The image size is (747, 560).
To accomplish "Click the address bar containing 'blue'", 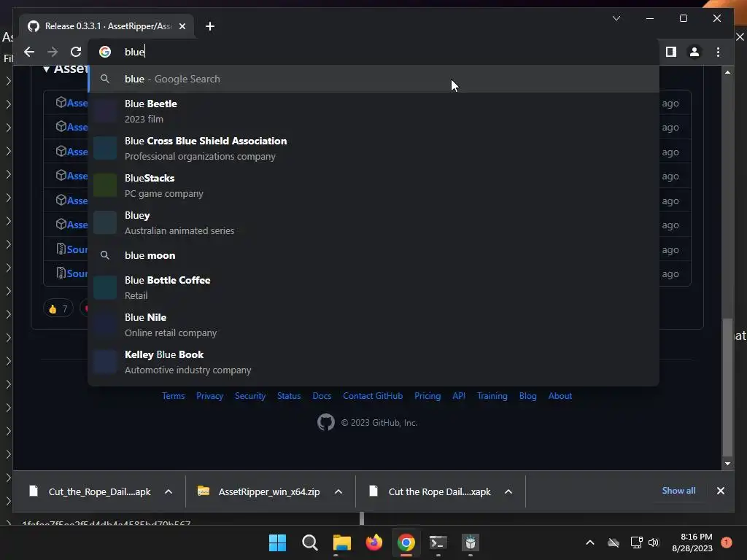I will coord(373,52).
